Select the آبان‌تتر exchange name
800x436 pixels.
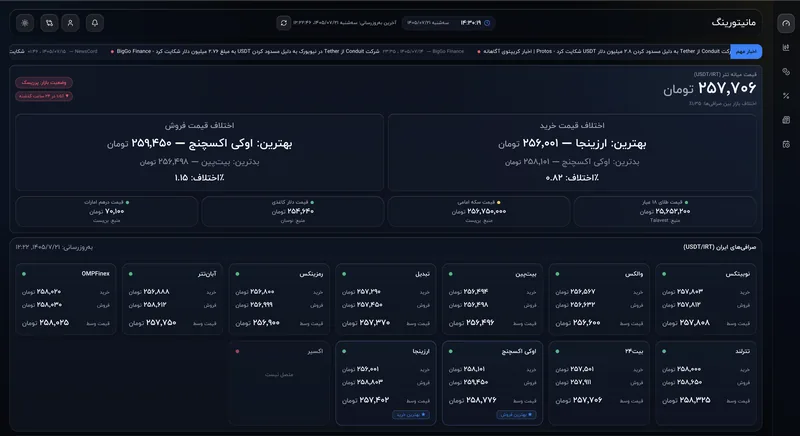point(207,274)
